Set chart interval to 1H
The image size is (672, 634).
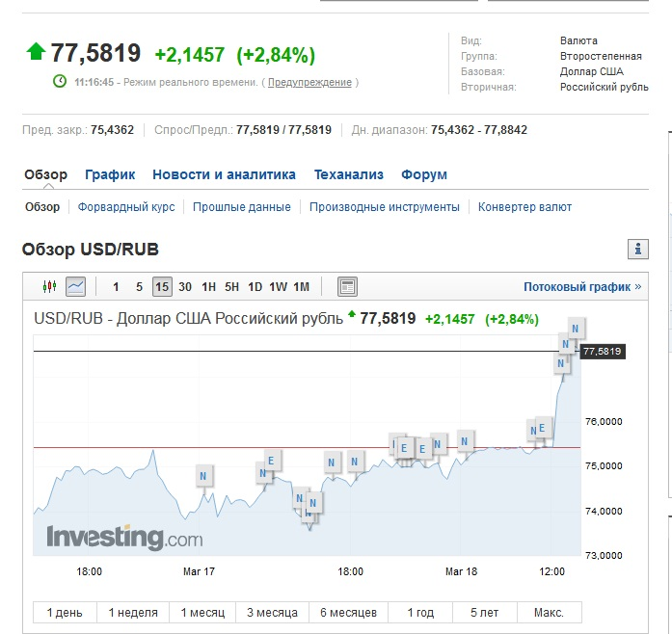click(x=208, y=286)
